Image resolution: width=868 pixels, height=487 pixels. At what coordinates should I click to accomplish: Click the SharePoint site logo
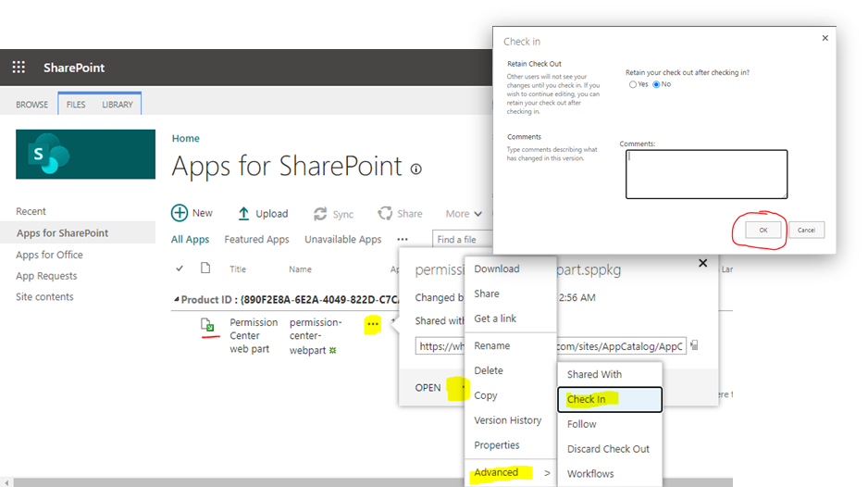86,154
